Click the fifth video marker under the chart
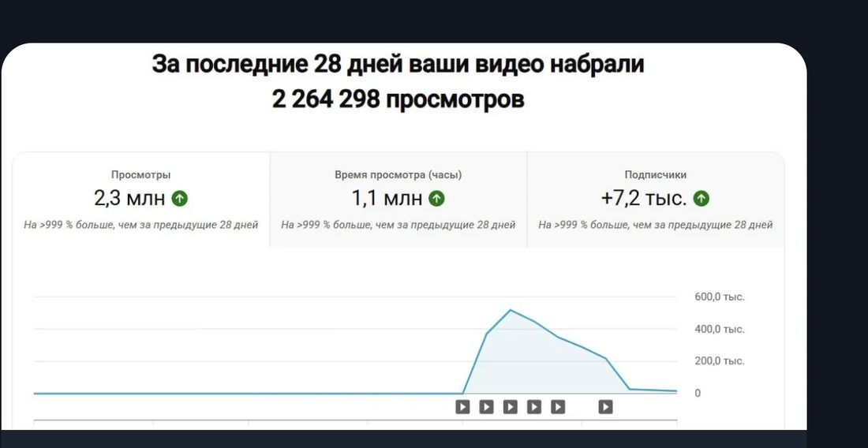868x448 pixels. [x=558, y=407]
